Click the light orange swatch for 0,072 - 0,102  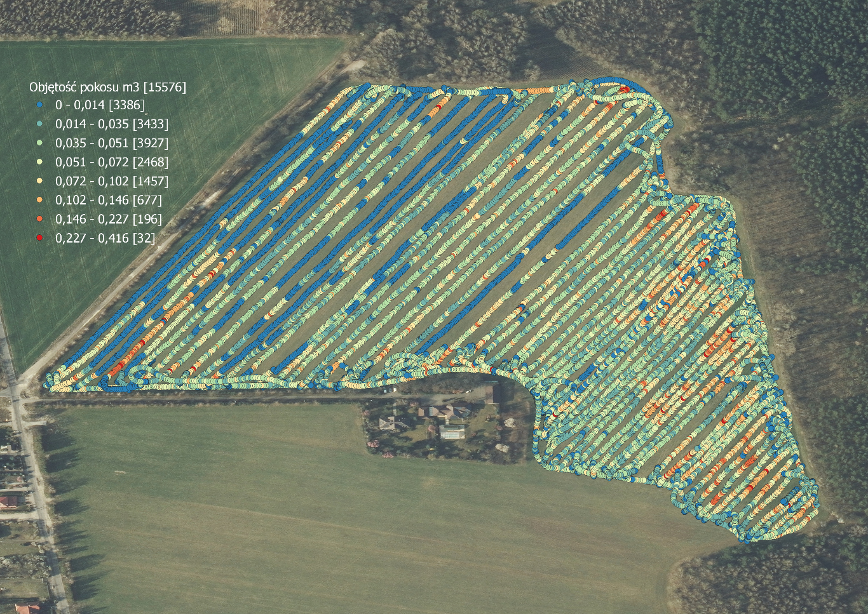39,181
